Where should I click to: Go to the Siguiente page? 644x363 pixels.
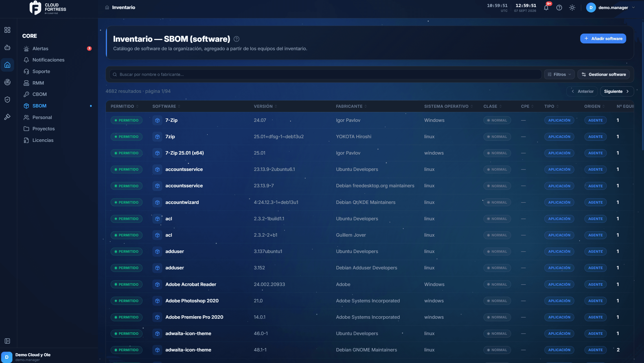click(617, 91)
